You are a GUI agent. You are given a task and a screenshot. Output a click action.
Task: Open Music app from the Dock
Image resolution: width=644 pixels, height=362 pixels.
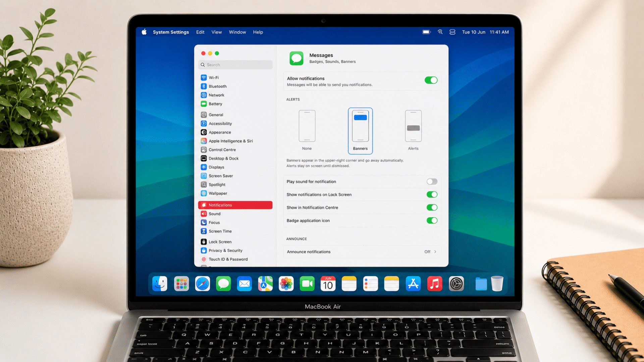click(x=435, y=284)
